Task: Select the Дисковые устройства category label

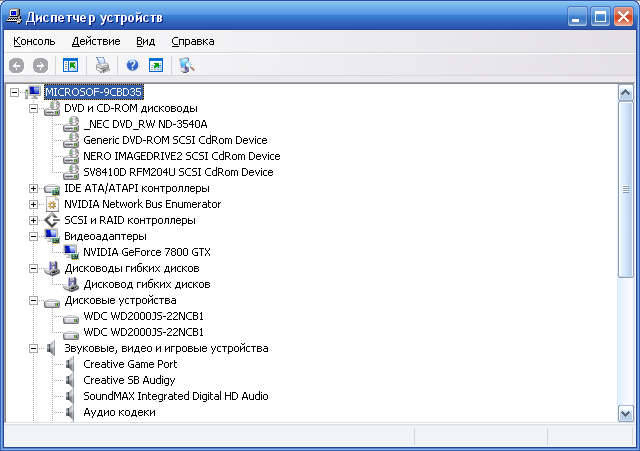Action: click(120, 300)
